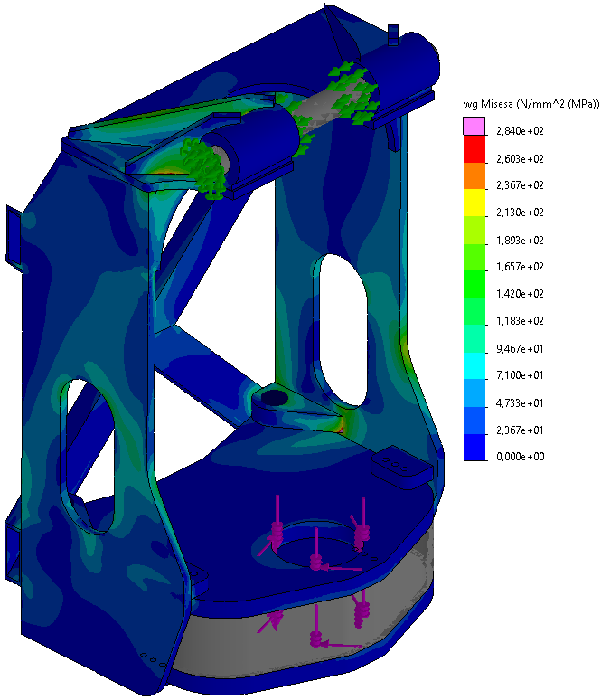Click the legend value 7,100e+01
The height and width of the screenshot is (700, 601).
tap(518, 376)
